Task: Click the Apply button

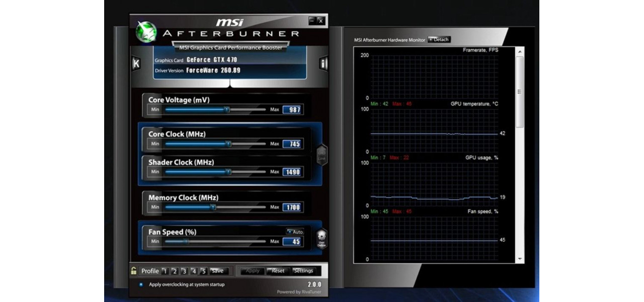Action: (x=252, y=271)
